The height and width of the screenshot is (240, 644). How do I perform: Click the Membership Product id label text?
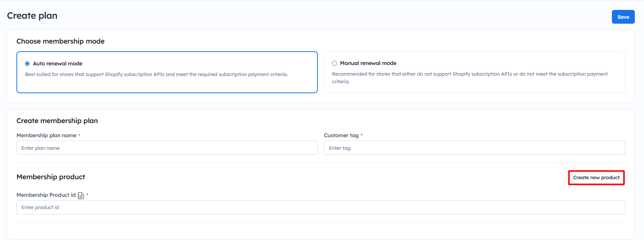[x=46, y=195]
